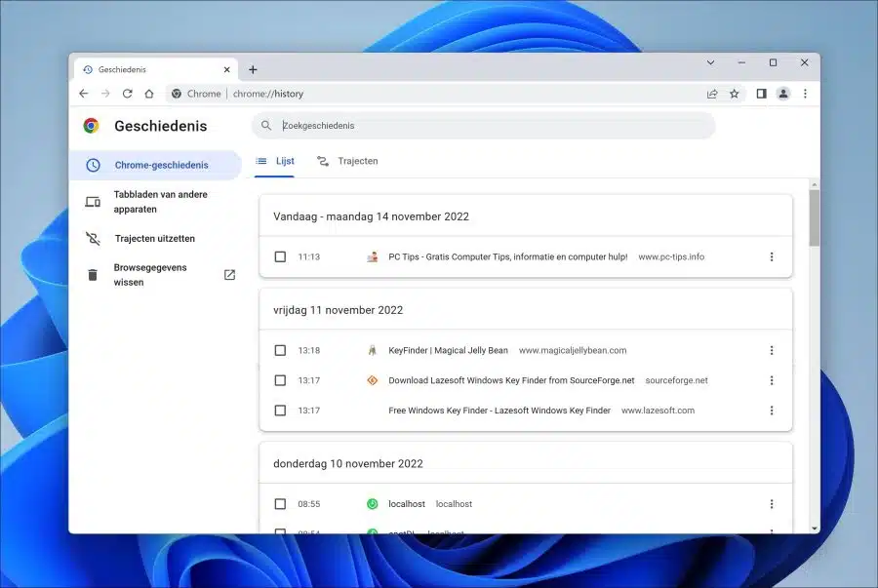Open more actions for KeyFinder entry
The height and width of the screenshot is (588, 878).
pos(772,350)
